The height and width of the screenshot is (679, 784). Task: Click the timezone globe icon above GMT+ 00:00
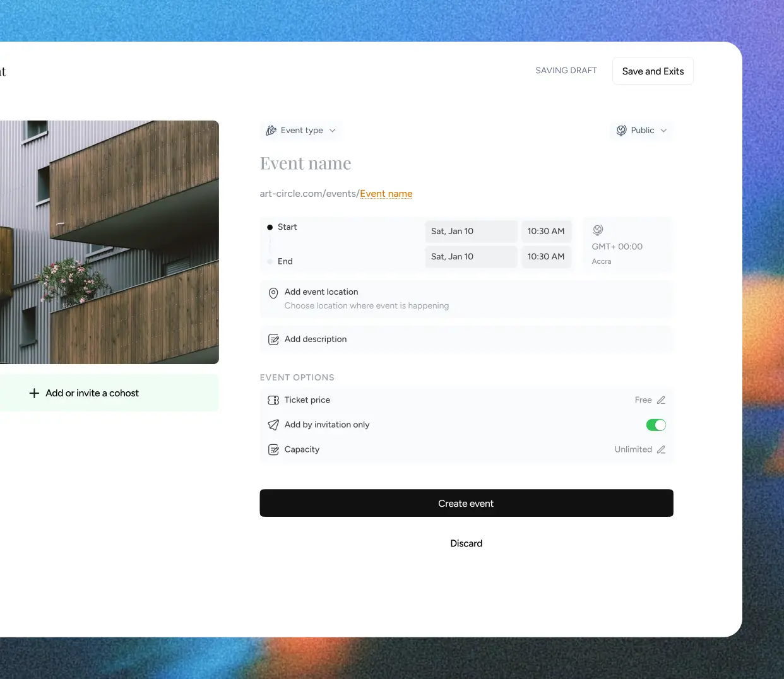(598, 230)
